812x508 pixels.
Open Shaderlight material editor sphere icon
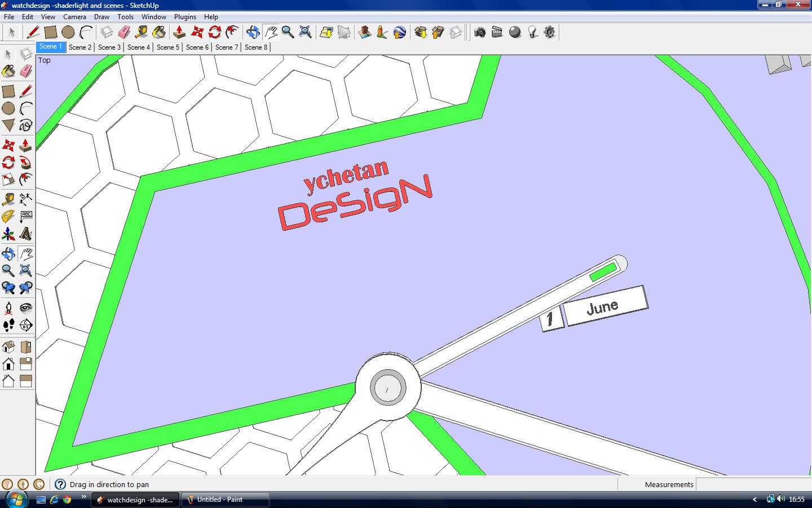(515, 32)
